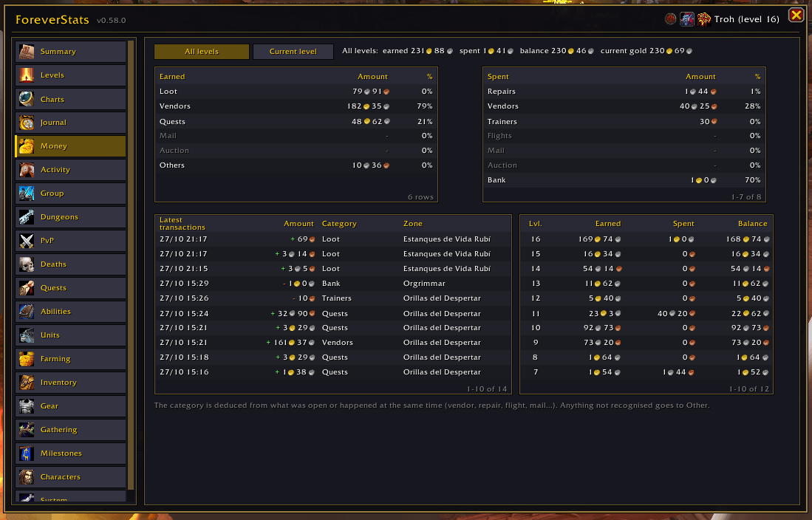The height and width of the screenshot is (520, 812).
Task: Show the Inventory section icon
Action: click(27, 382)
